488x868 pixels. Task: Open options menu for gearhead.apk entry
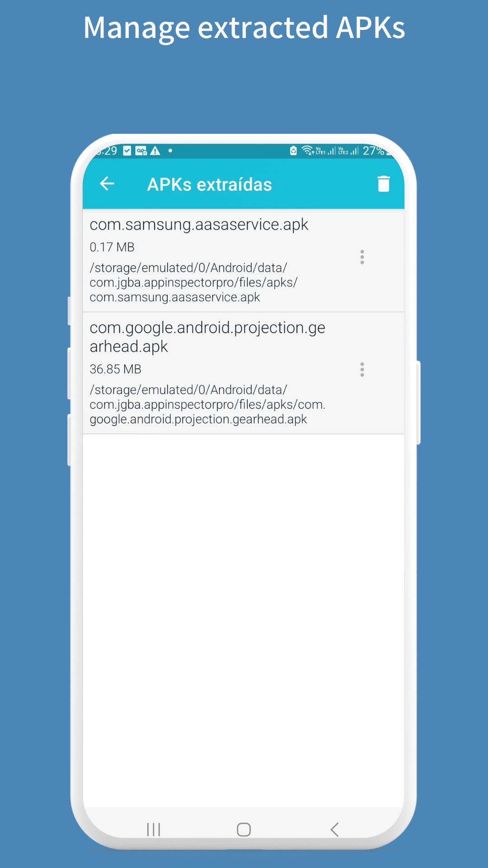[362, 370]
